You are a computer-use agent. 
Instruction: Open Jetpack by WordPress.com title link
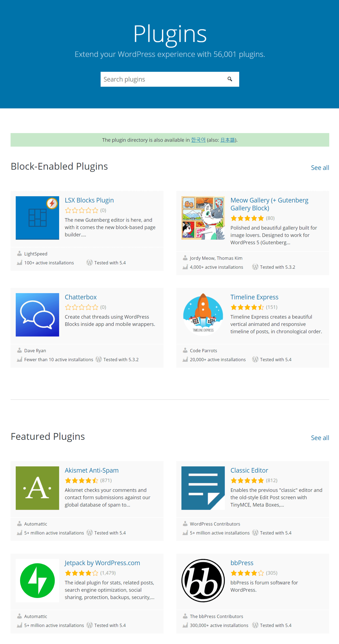pos(102,563)
